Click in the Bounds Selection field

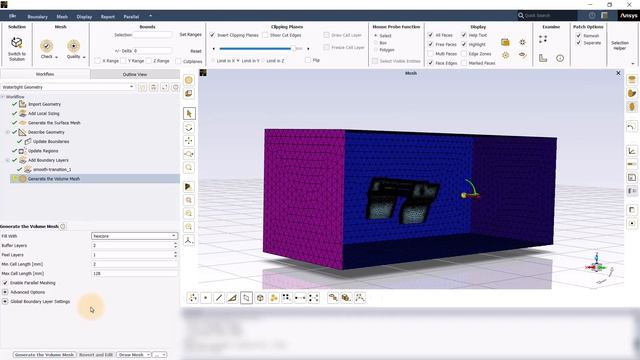pyautogui.click(x=153, y=35)
